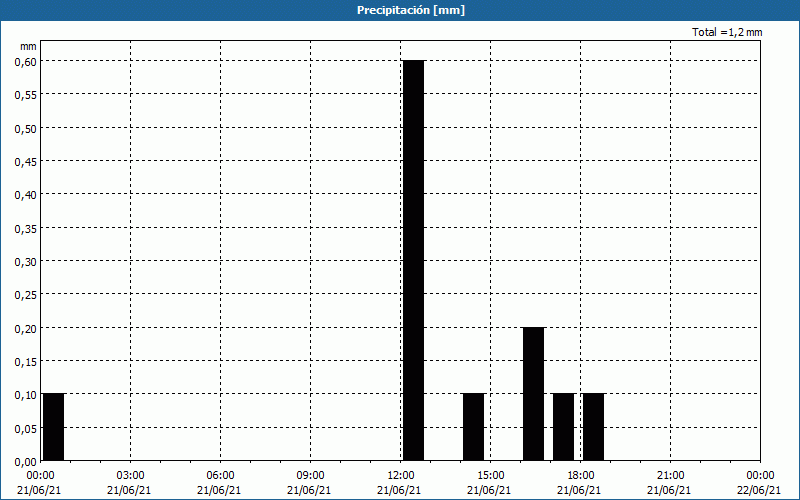Select the 0,20 mm bar after 16:00
This screenshot has width=800, height=500.
pyautogui.click(x=534, y=394)
